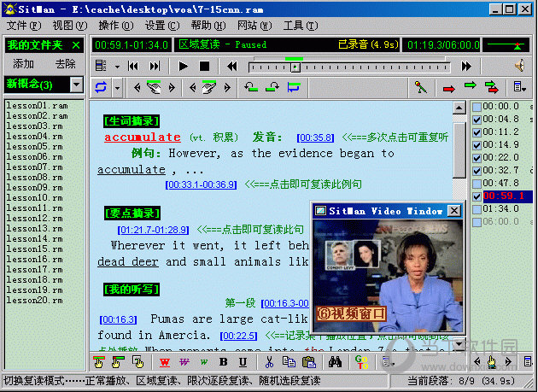The image size is (538, 392).
Task: Open the bottom toolbar's page options dropdown
Action: (388, 362)
